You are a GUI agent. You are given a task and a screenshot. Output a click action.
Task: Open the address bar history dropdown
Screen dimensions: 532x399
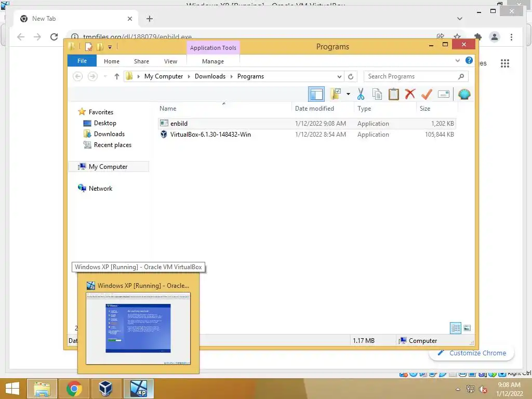click(339, 77)
